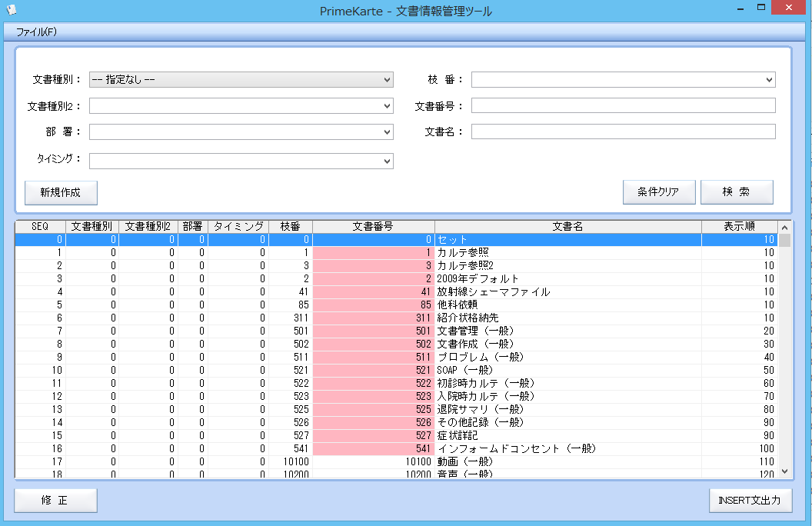Click the タイミング column header
This screenshot has width=812, height=526.
238,227
